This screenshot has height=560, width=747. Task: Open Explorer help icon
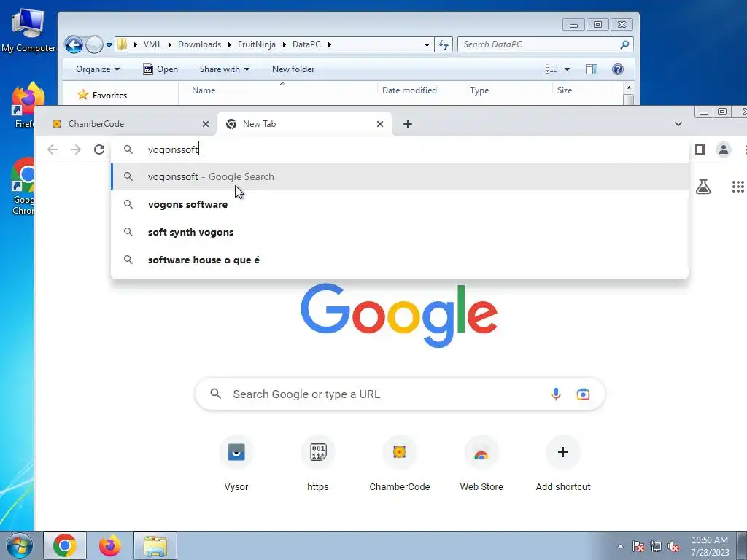tap(617, 69)
